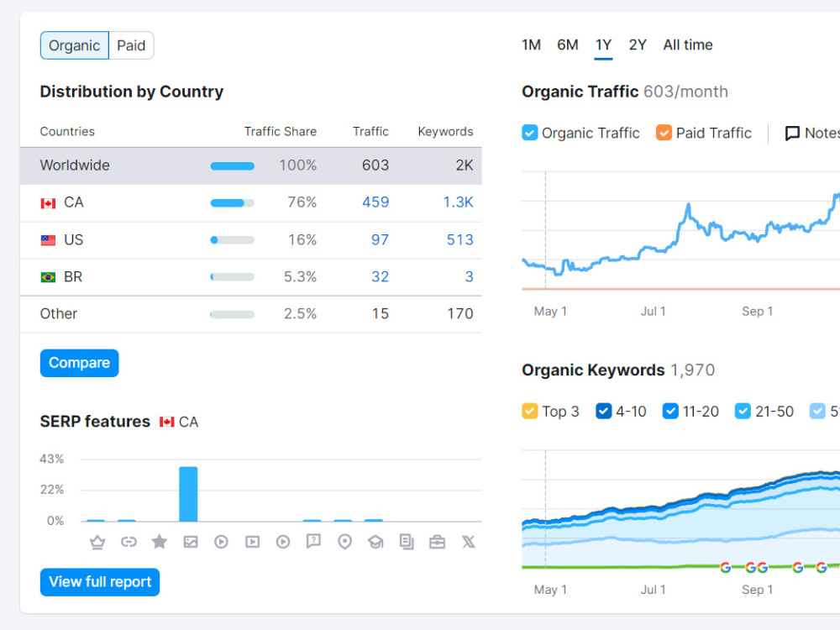Select the question bubble People Also Ask icon

[313, 542]
